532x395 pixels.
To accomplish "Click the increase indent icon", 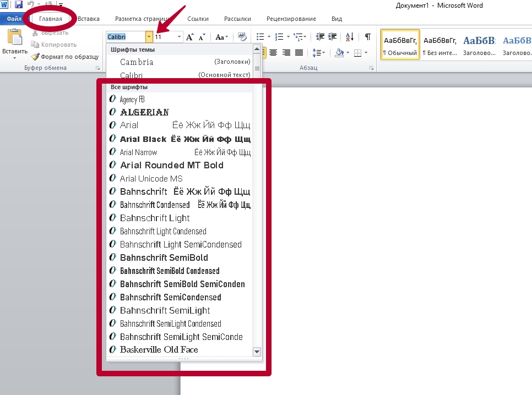I will point(332,36).
